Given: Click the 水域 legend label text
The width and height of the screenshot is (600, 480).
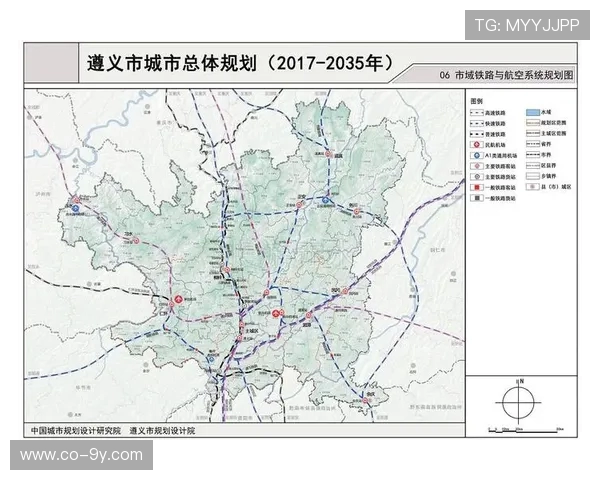Looking at the screenshot, I should point(546,112).
